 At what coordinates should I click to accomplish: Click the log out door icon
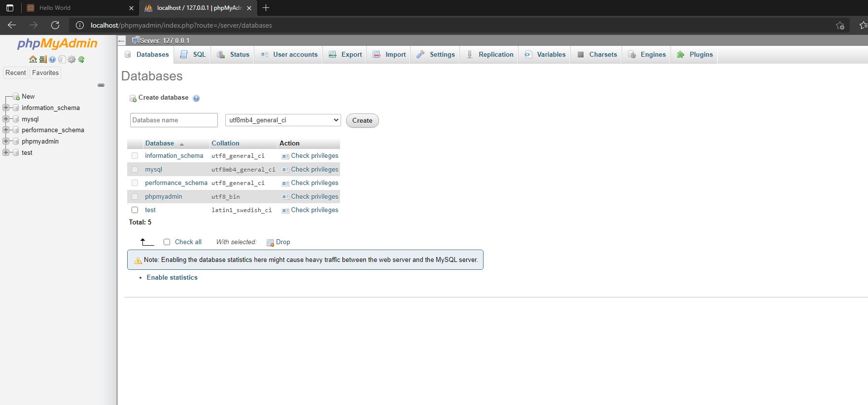coord(43,60)
